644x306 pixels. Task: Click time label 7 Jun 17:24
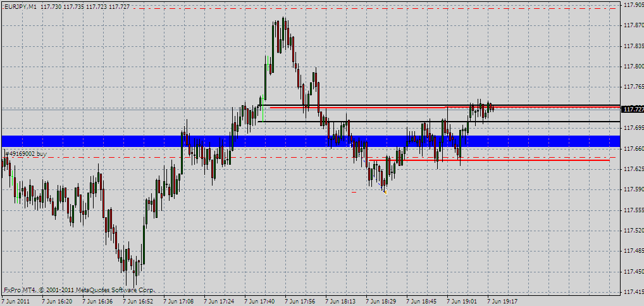(x=220, y=302)
